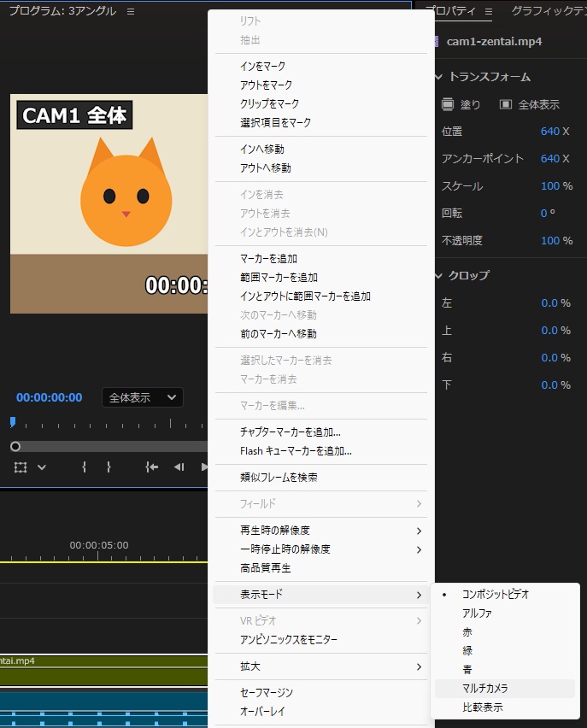
Task: Click the Step Back one frame button
Action: click(179, 467)
